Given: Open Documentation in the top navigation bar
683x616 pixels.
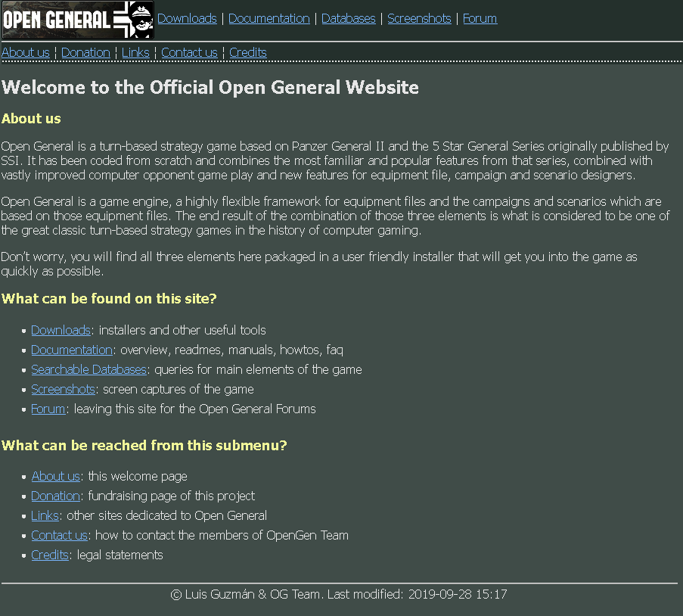Looking at the screenshot, I should click(269, 18).
